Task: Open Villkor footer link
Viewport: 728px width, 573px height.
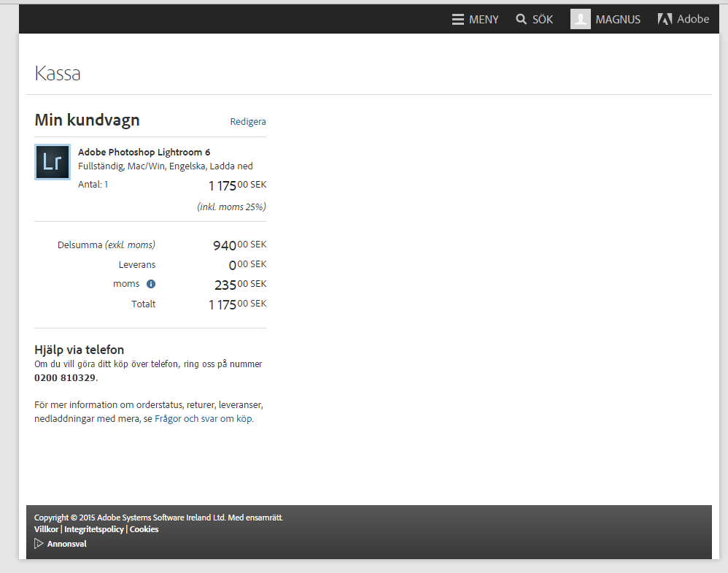Action: pyautogui.click(x=46, y=529)
